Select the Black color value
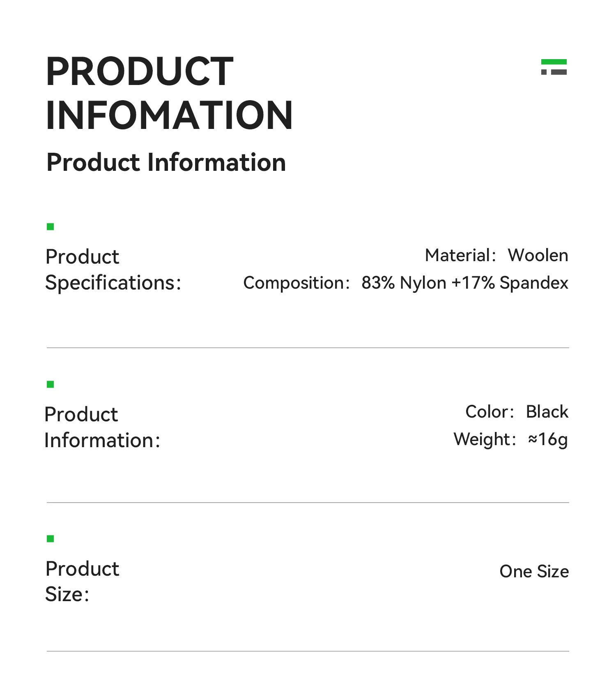 click(547, 412)
